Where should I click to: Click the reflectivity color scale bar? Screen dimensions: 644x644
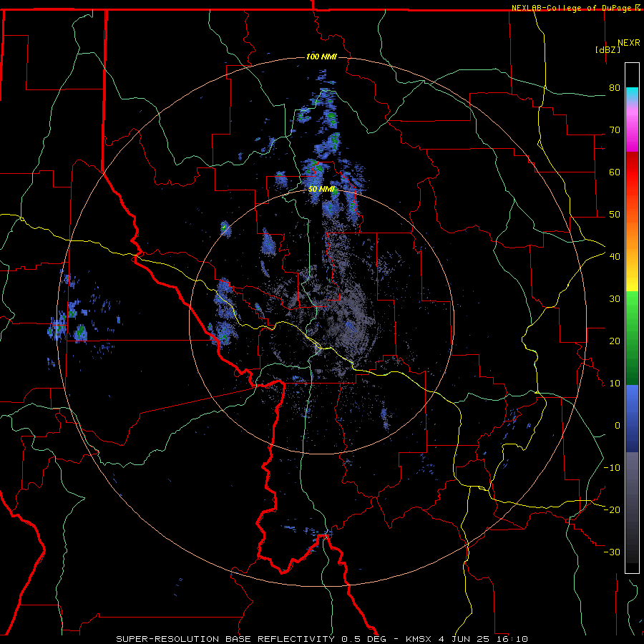tap(632, 318)
